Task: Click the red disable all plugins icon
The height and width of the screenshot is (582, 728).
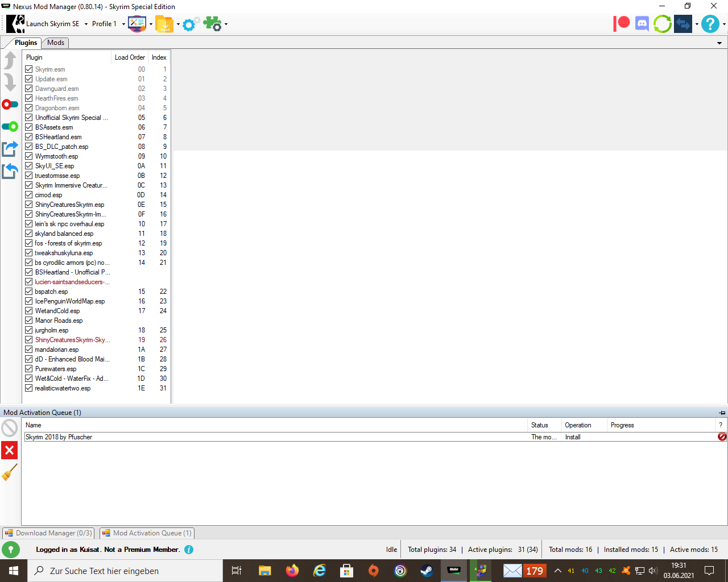Action: 10,105
